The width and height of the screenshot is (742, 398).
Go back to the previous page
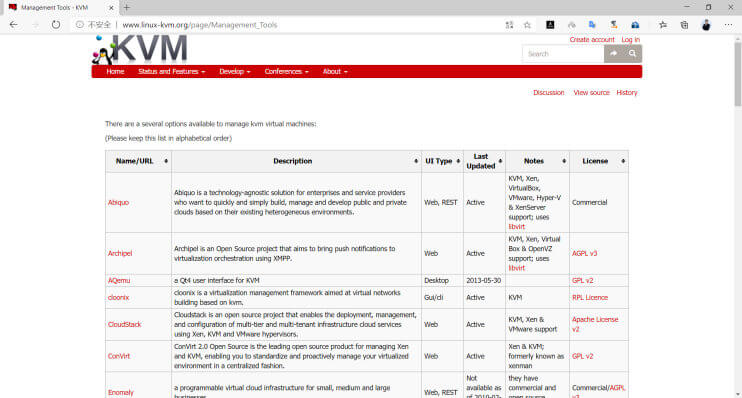coord(13,25)
